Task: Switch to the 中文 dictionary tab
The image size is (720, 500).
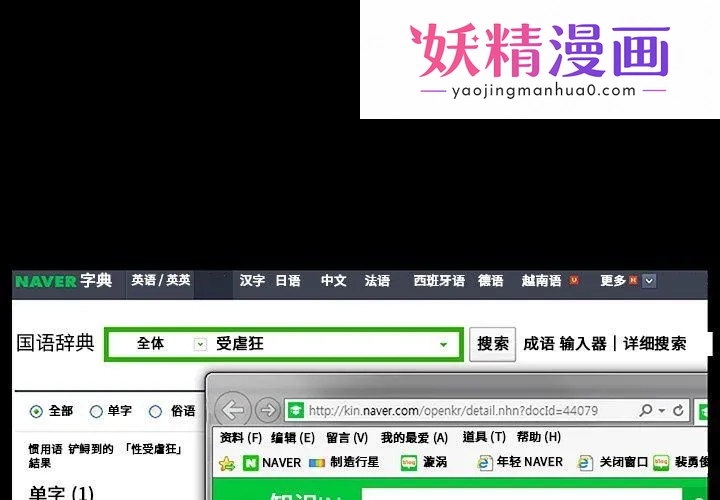Action: (x=333, y=281)
